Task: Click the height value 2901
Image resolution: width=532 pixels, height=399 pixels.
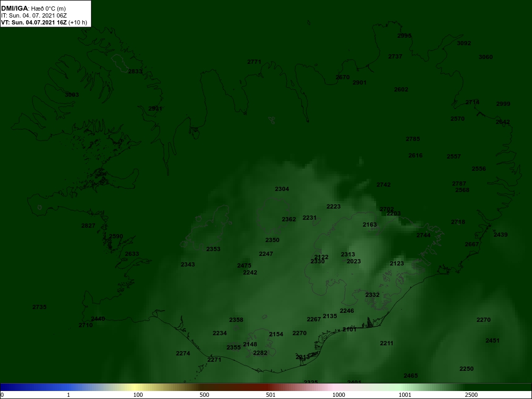Action: 359,82
